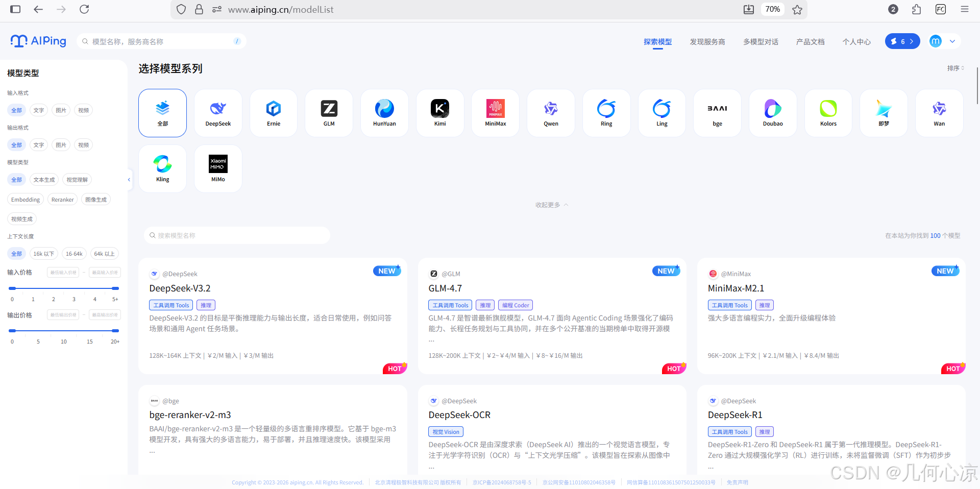980x489 pixels.
Task: Select the MiMo model series
Action: coord(218,168)
